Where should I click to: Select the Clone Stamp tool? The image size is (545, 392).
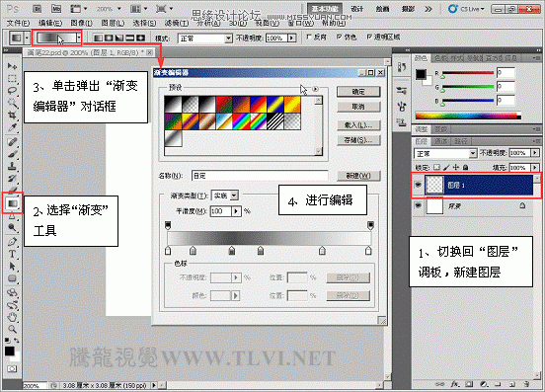pos(12,166)
